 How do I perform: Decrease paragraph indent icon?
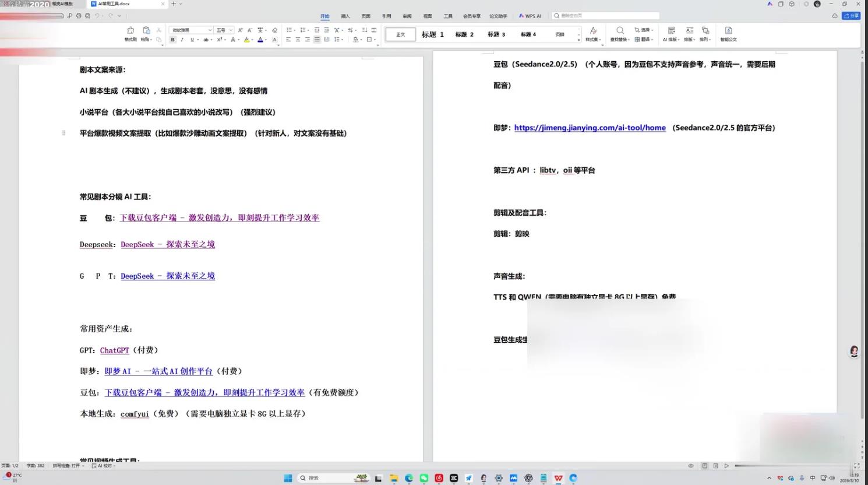tap(317, 30)
